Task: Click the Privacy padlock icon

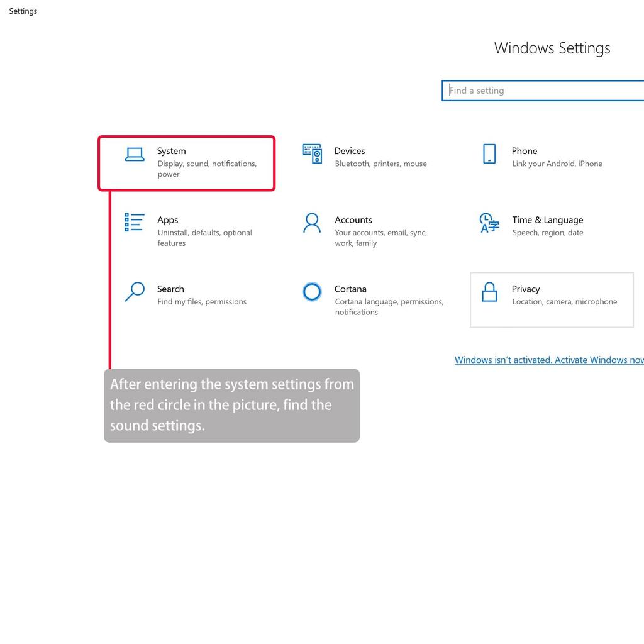Action: pos(489,292)
